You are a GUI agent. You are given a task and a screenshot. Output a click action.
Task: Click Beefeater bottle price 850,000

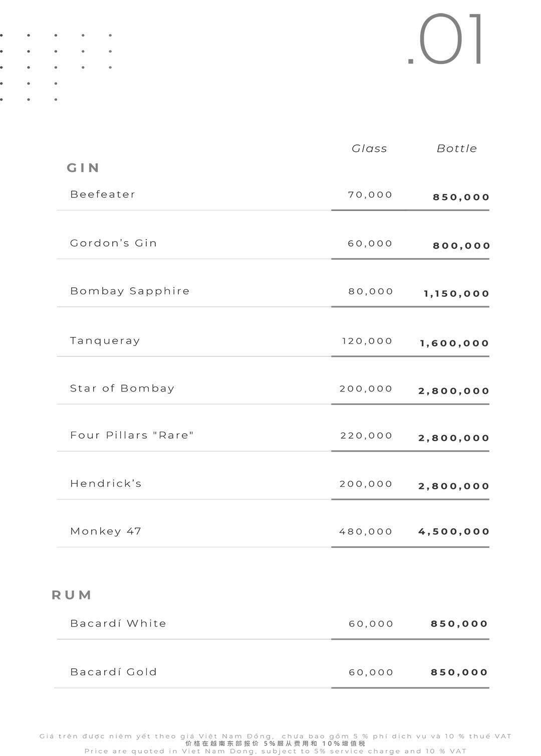461,197
